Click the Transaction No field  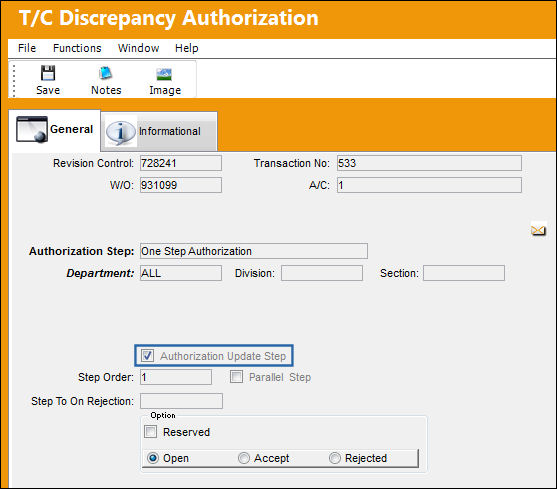429,163
